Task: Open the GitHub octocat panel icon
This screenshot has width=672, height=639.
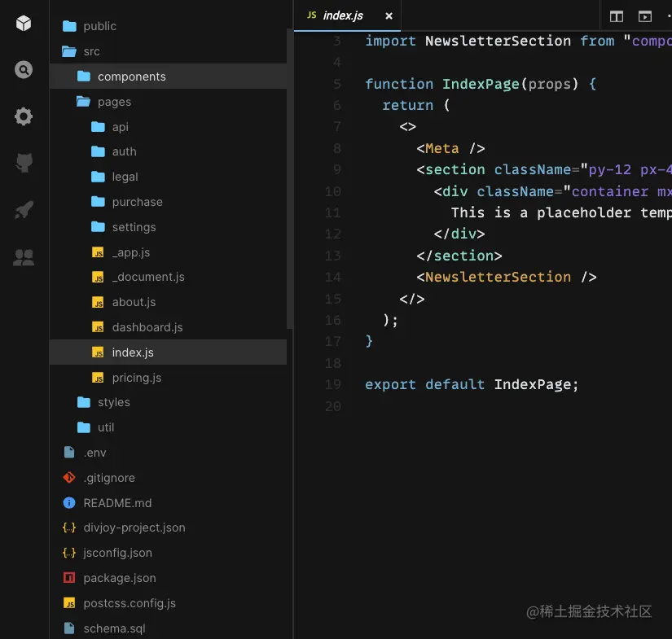Action: [x=24, y=163]
